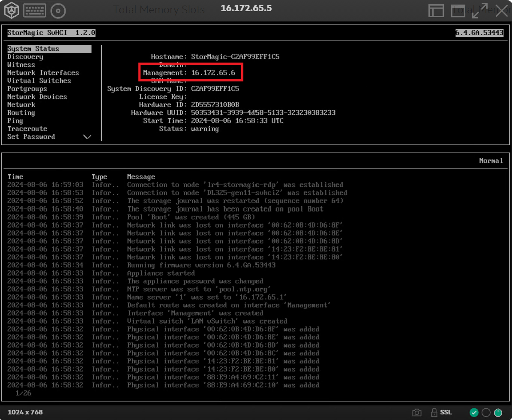Screen dimensions: 512x420
Task: Click the green health checkmark status icon
Action: coord(474,412)
